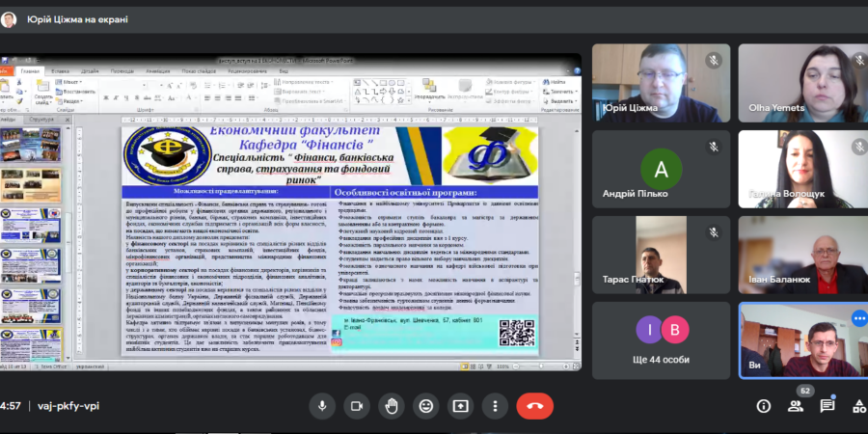
Task: Open meeting details info icon
Action: (764, 406)
